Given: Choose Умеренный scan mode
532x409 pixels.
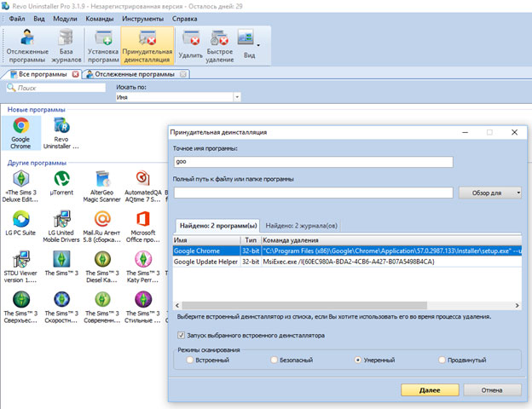Looking at the screenshot, I should pos(357,360).
